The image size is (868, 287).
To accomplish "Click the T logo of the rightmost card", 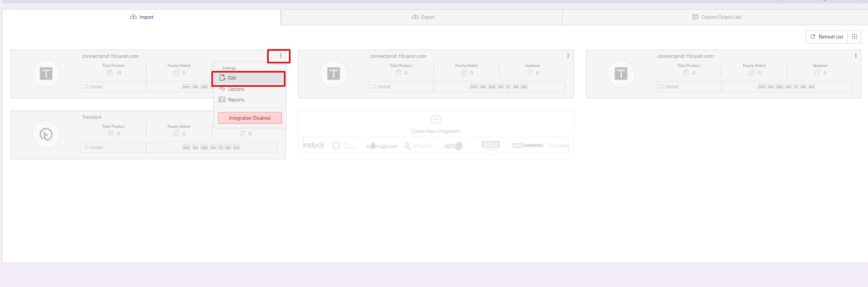I will pos(621,74).
